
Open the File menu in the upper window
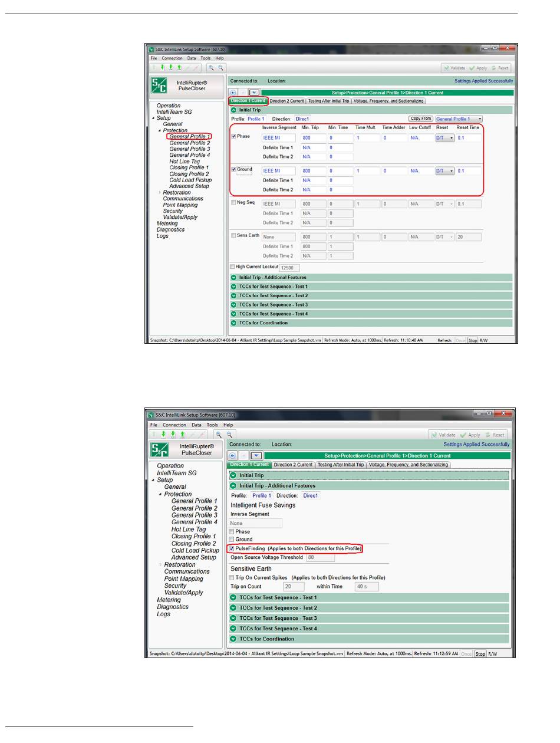pos(153,58)
